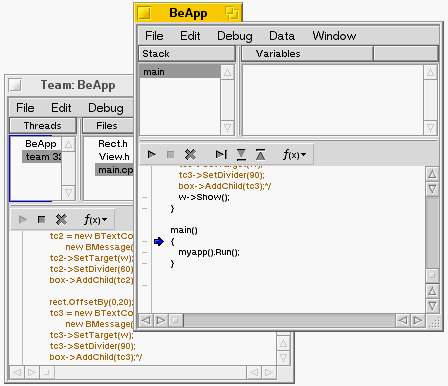Click the Stack column header

pos(187,54)
